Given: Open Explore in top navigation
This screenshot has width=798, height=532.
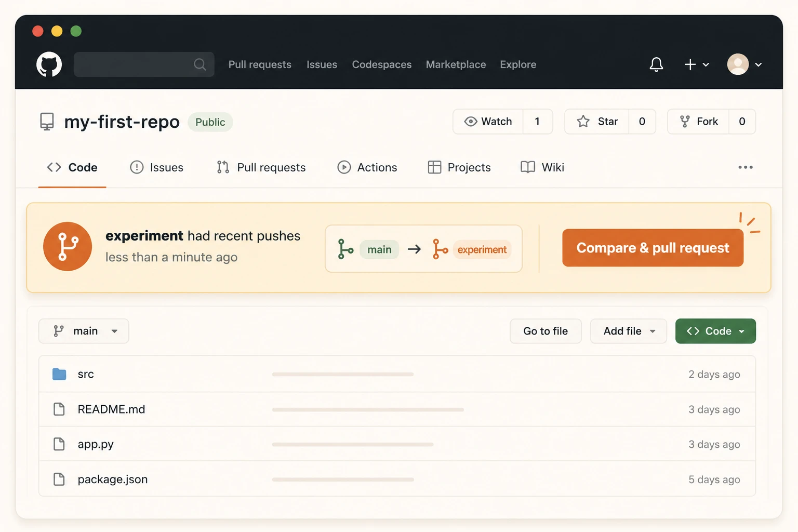Looking at the screenshot, I should pos(518,64).
